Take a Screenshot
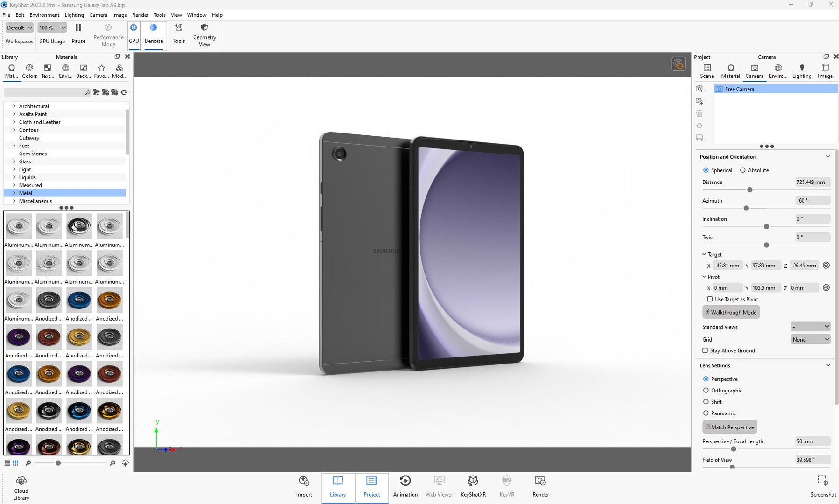 tap(823, 487)
